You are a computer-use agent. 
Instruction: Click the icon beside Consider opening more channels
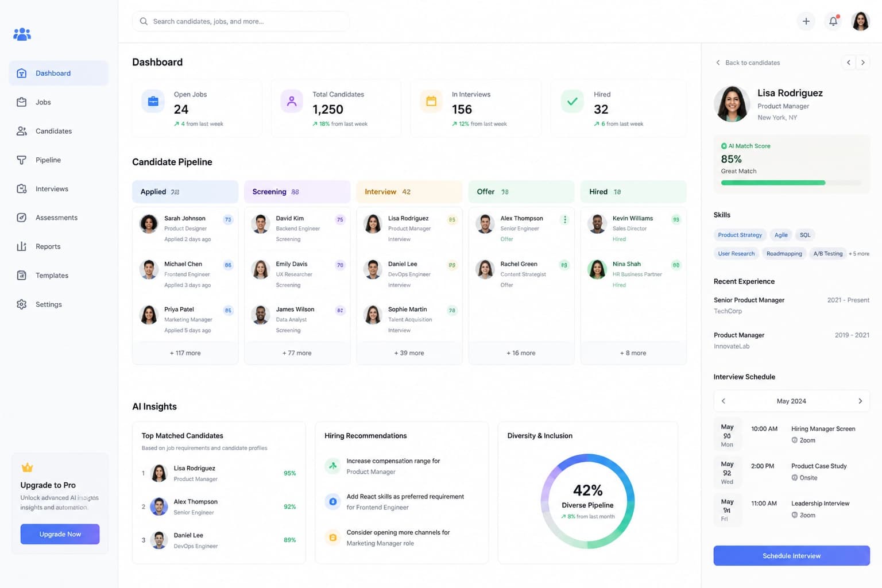(332, 537)
